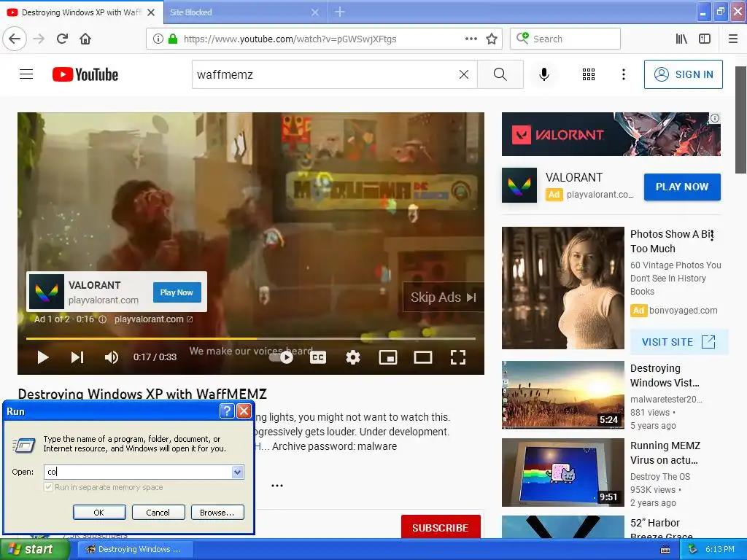Go to YouTube home via logo

coord(85,74)
